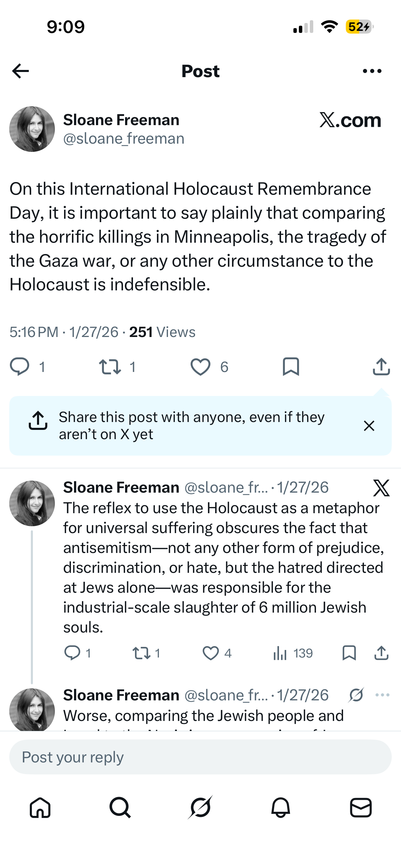Tap the reply bubble on main post
Image resolution: width=401 pixels, height=868 pixels.
pyautogui.click(x=20, y=366)
